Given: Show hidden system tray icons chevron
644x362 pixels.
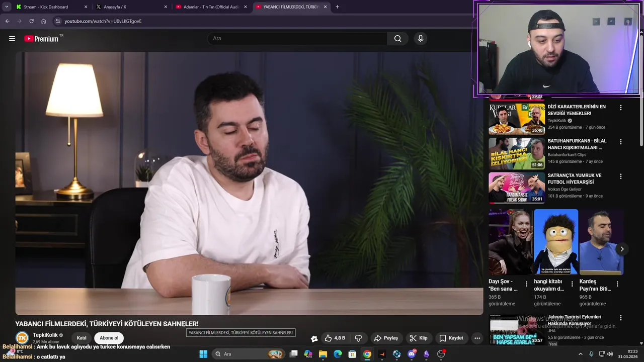Looking at the screenshot, I should point(581,354).
